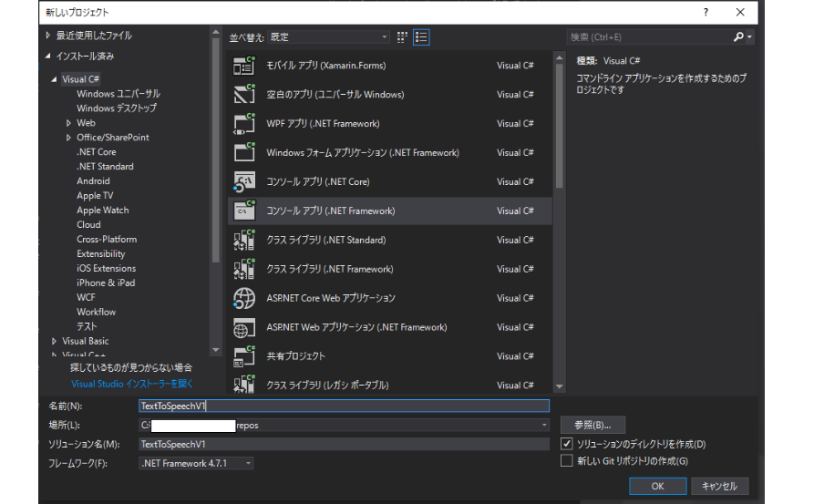
Task: Select テスト category in tree
Action: (x=87, y=326)
